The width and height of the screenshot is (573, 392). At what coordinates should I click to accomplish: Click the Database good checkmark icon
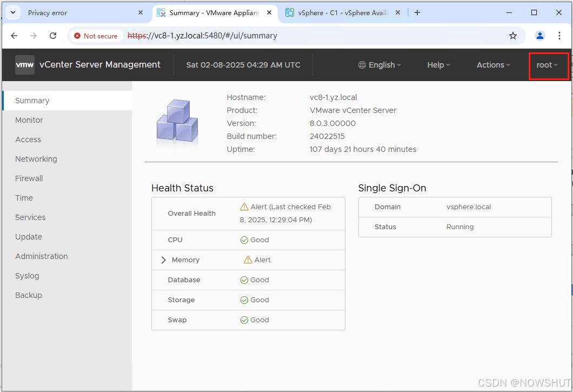coord(244,280)
